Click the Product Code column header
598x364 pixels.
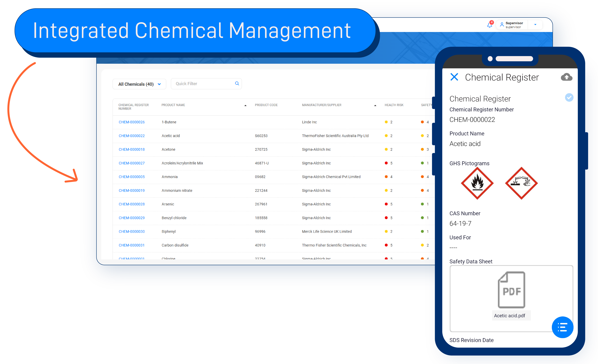[266, 105]
